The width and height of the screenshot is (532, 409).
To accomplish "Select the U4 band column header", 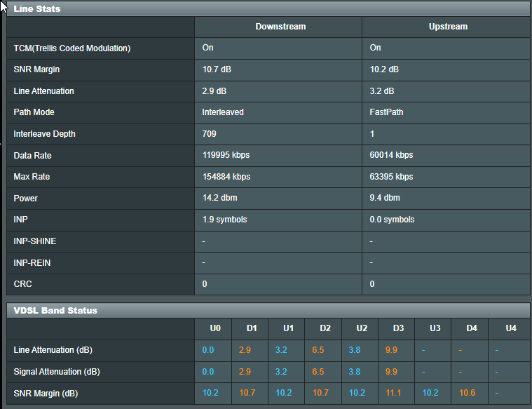I will [x=511, y=328].
